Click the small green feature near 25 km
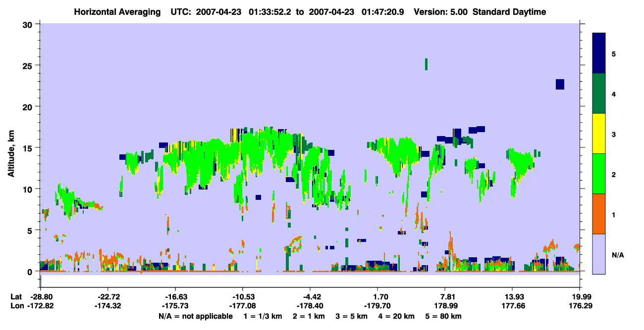644x330 pixels. click(x=426, y=64)
